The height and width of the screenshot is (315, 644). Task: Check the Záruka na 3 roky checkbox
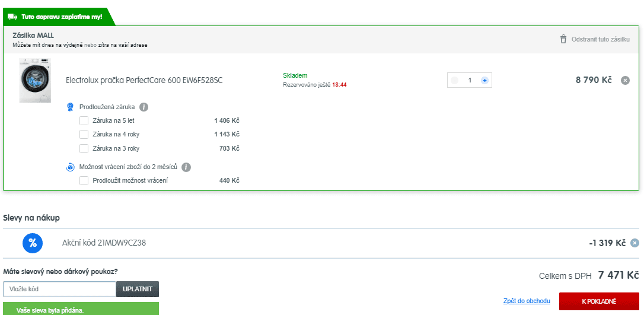coord(84,148)
